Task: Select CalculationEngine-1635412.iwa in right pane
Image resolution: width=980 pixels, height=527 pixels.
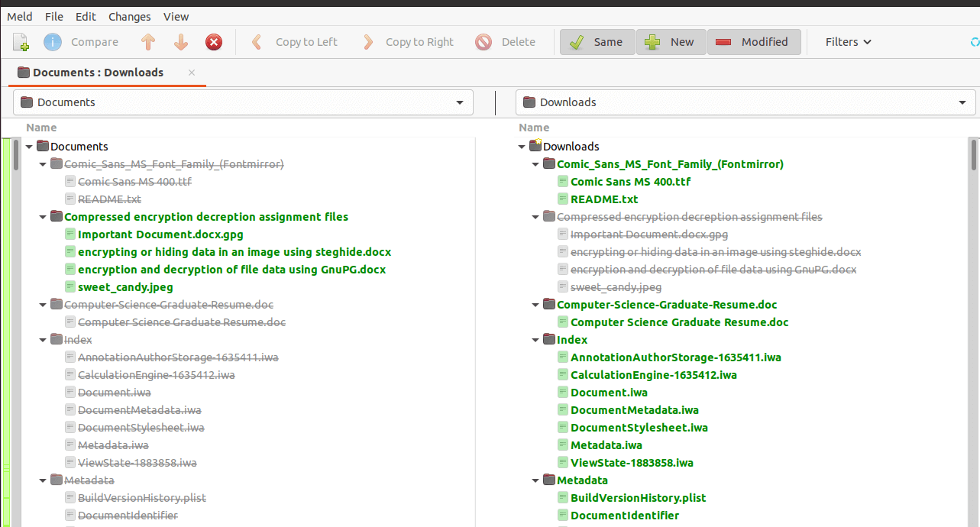Action: click(654, 375)
